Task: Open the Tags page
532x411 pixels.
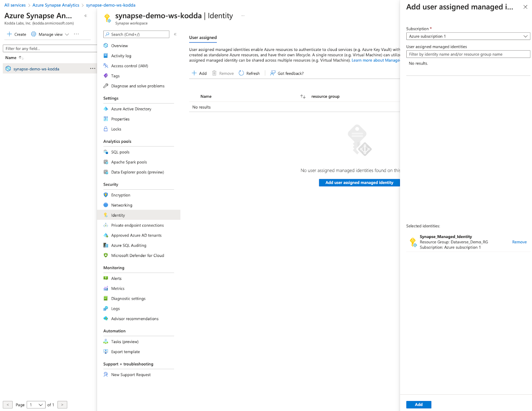Action: [x=115, y=76]
